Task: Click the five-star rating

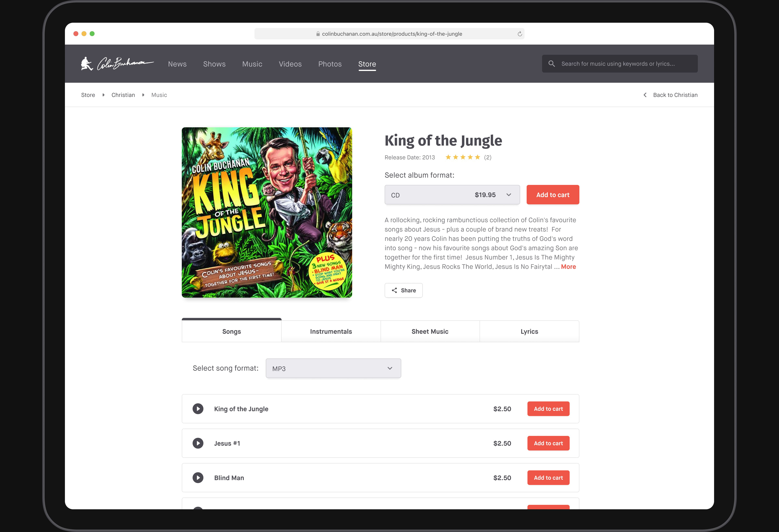Action: 463,158
